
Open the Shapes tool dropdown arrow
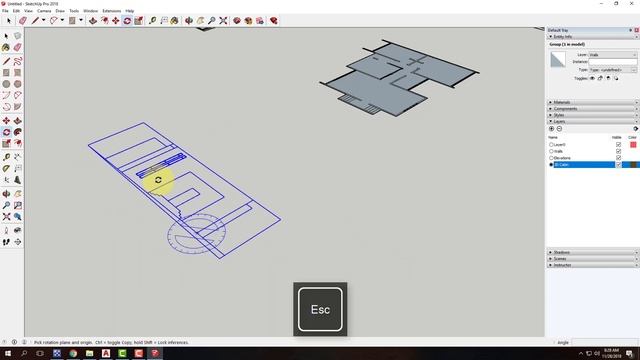click(x=81, y=20)
